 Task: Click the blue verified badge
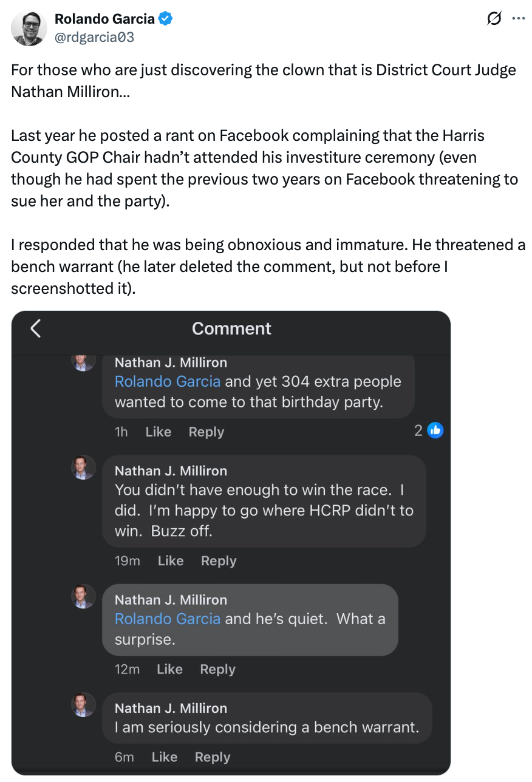166,19
